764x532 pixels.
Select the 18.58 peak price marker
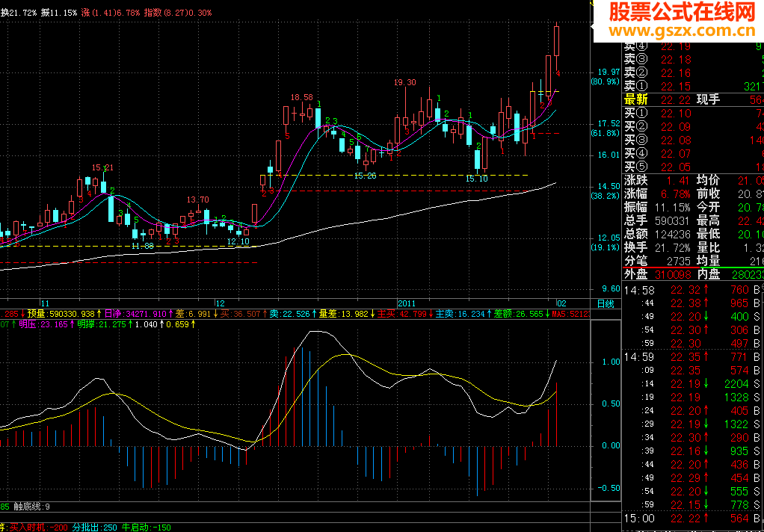302,97
